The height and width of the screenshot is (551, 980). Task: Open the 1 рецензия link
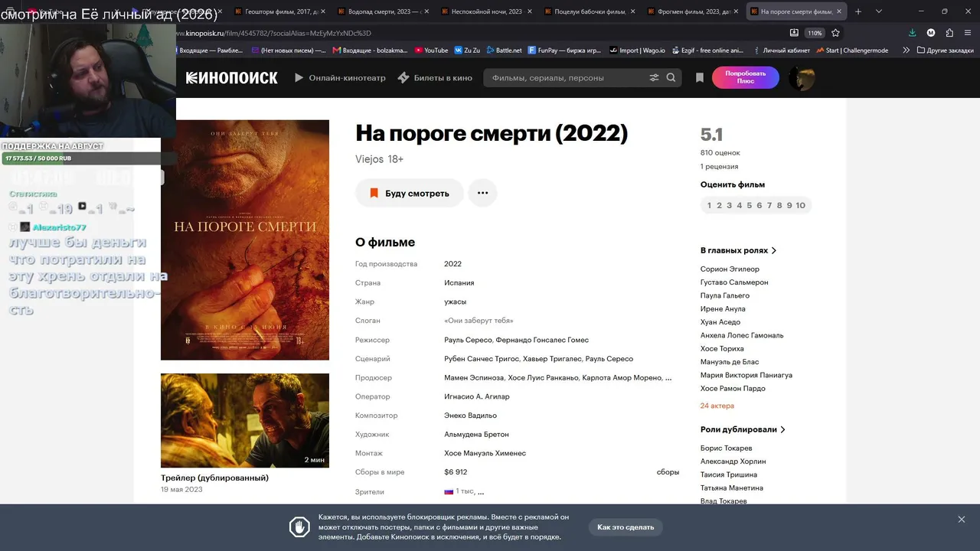[x=719, y=166]
